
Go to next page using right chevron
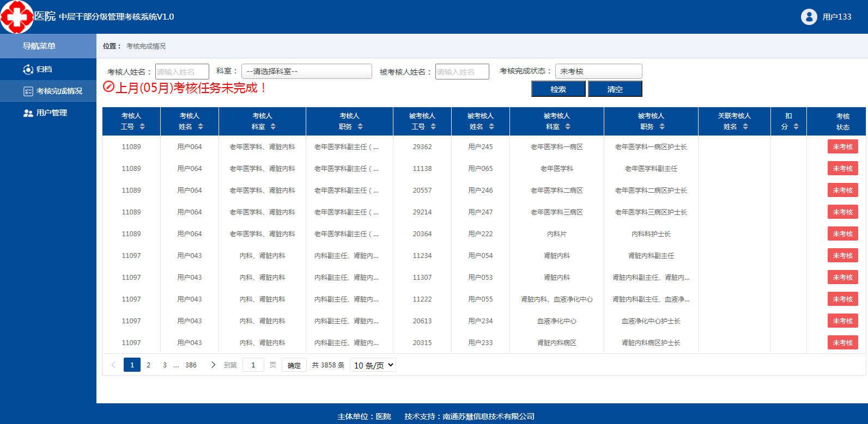pos(213,365)
